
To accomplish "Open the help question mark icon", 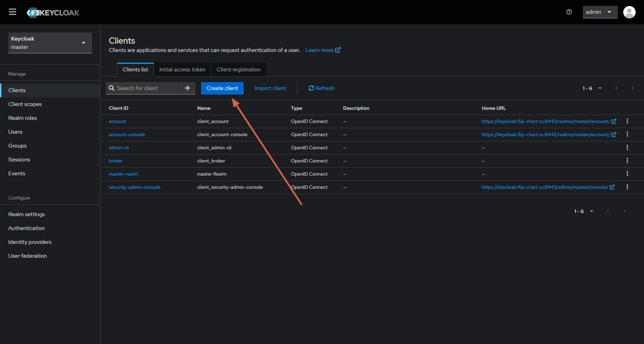I will click(x=569, y=12).
